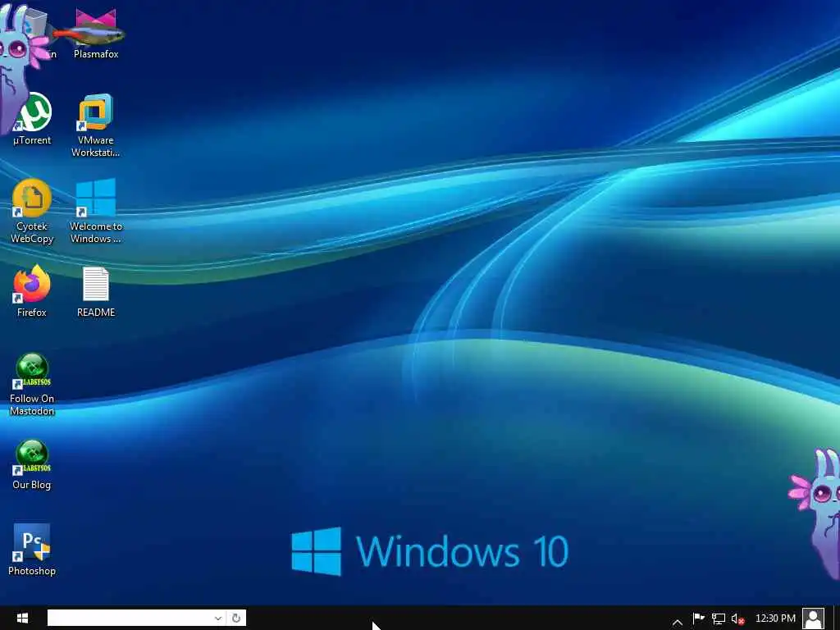Select the Cyotek WebCopy shortcut
The width and height of the screenshot is (840, 630).
pyautogui.click(x=32, y=212)
